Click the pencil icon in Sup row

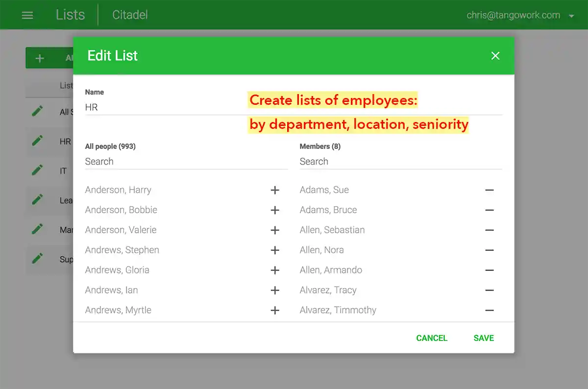(x=37, y=258)
